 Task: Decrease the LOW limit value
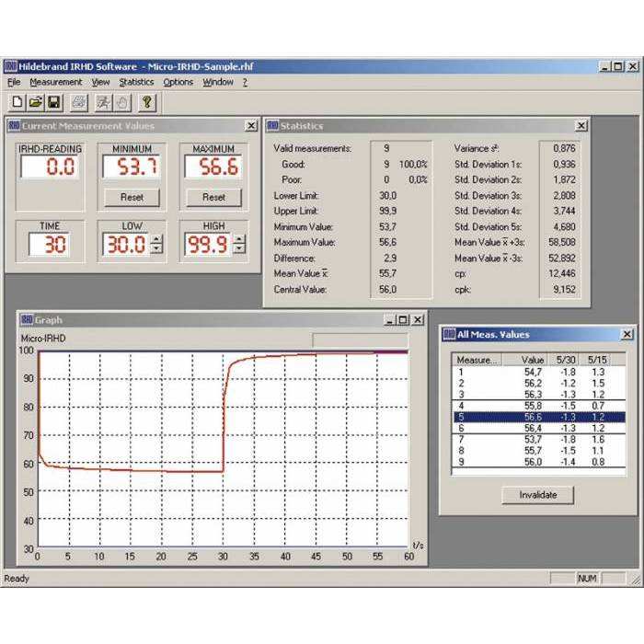click(x=156, y=248)
